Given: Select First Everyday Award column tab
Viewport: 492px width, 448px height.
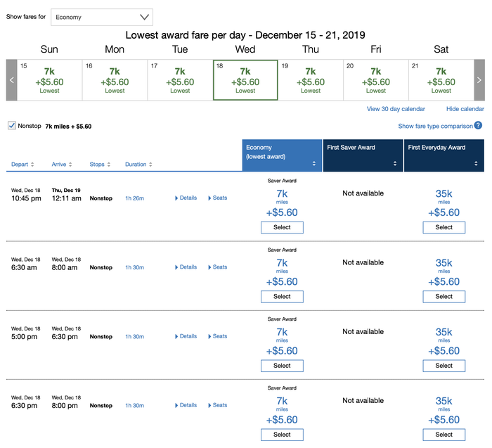Looking at the screenshot, I should tap(444, 155).
